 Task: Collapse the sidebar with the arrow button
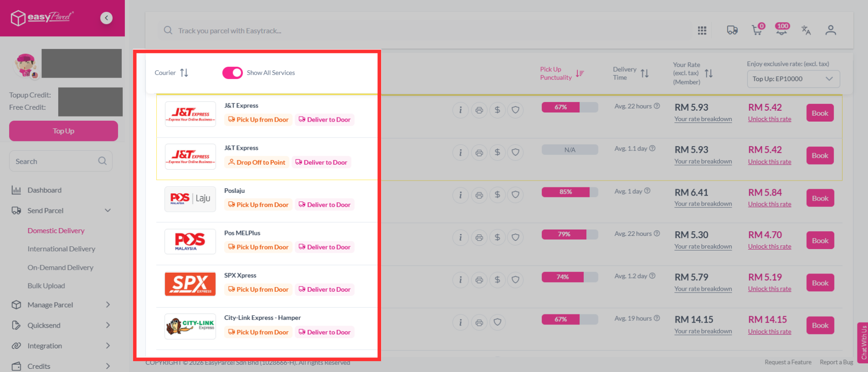106,18
